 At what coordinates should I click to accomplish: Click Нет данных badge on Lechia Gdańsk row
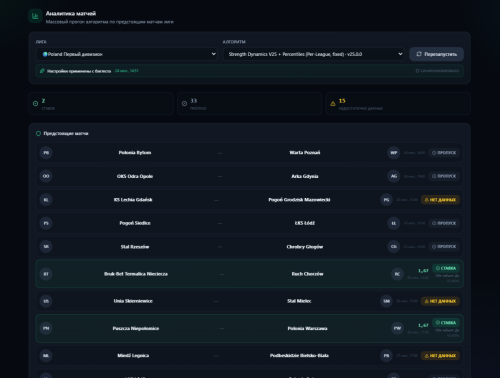coord(440,200)
